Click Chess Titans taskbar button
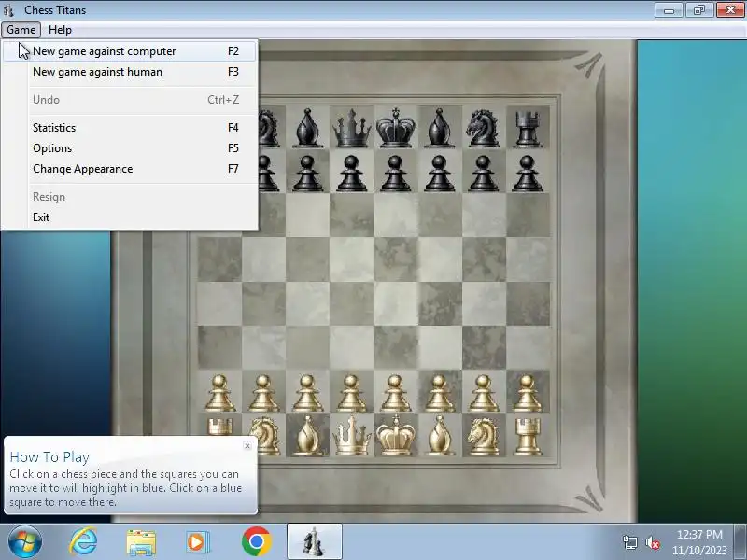Viewport: 747px width, 560px height. [315, 542]
